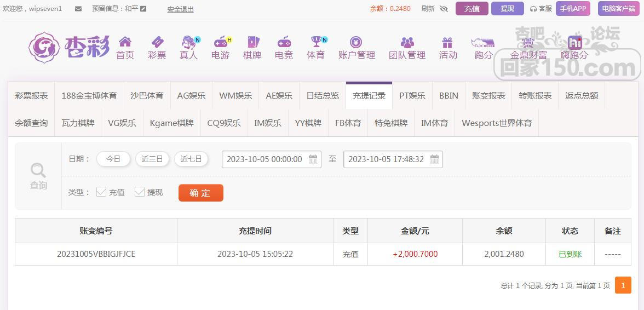The image size is (644, 310).
Task: Click the orange 确定 button
Action: [201, 193]
